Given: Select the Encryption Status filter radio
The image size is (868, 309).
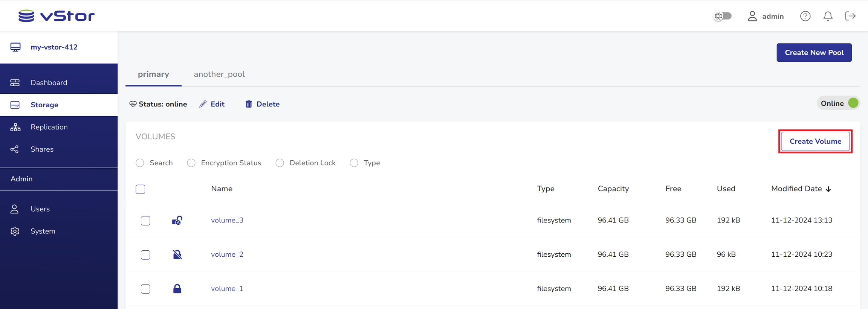Looking at the screenshot, I should click(191, 163).
